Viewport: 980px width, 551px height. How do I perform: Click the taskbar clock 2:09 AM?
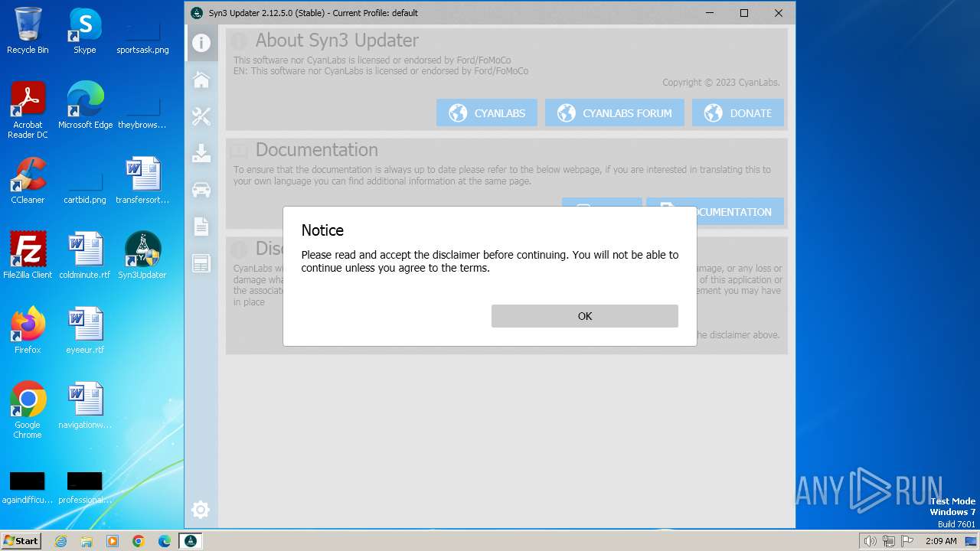click(941, 541)
